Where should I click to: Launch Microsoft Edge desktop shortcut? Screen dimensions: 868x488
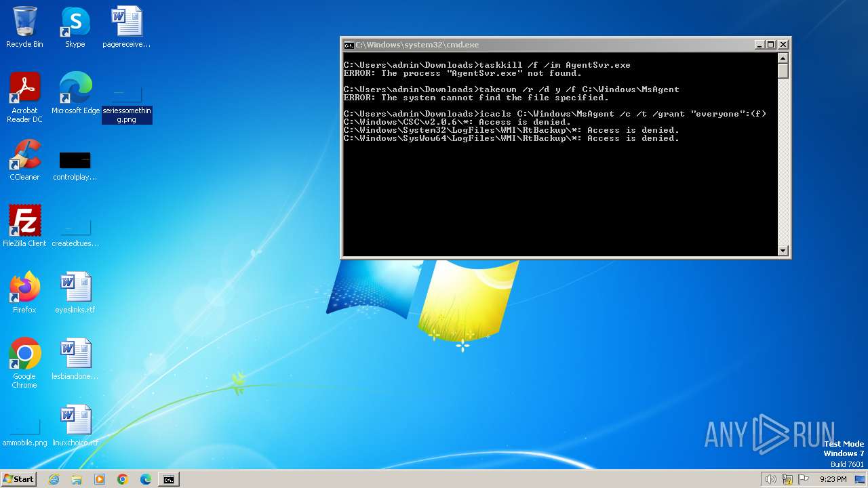click(75, 94)
